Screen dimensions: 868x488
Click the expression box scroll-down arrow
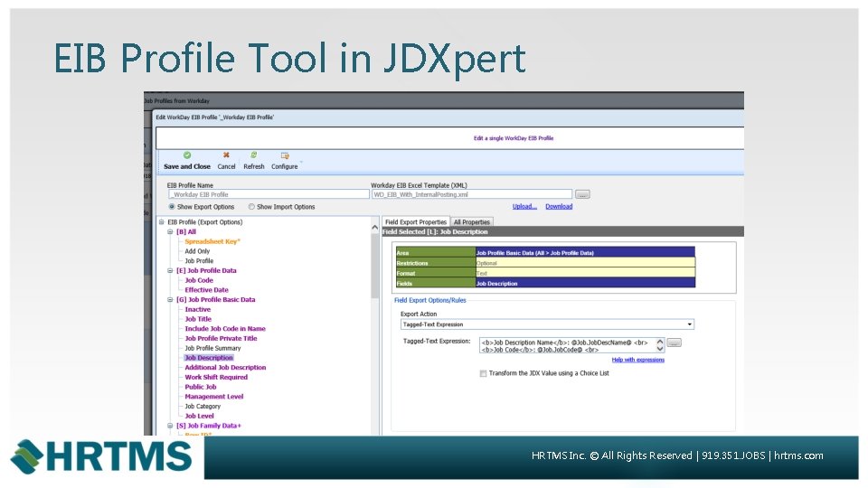[x=660, y=349]
